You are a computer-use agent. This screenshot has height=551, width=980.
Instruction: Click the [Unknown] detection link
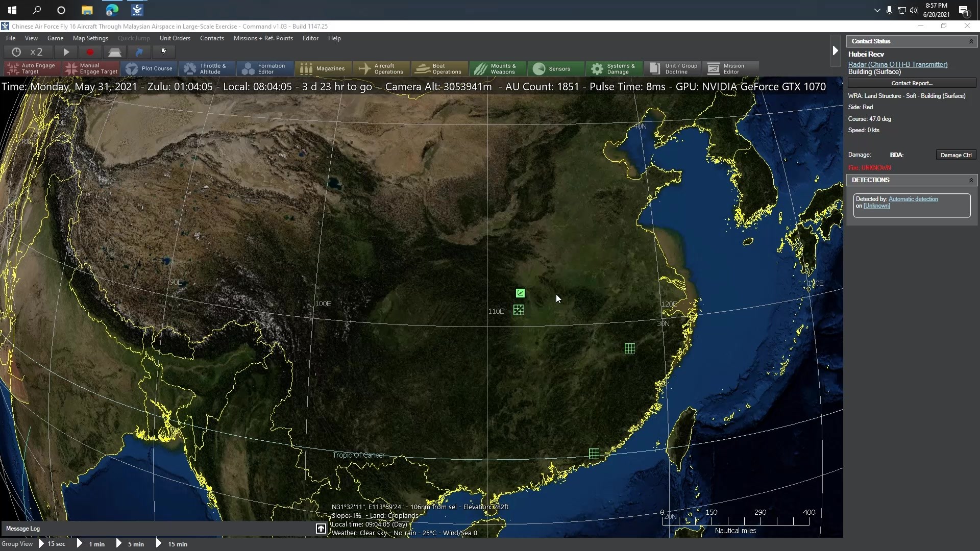[x=876, y=206]
